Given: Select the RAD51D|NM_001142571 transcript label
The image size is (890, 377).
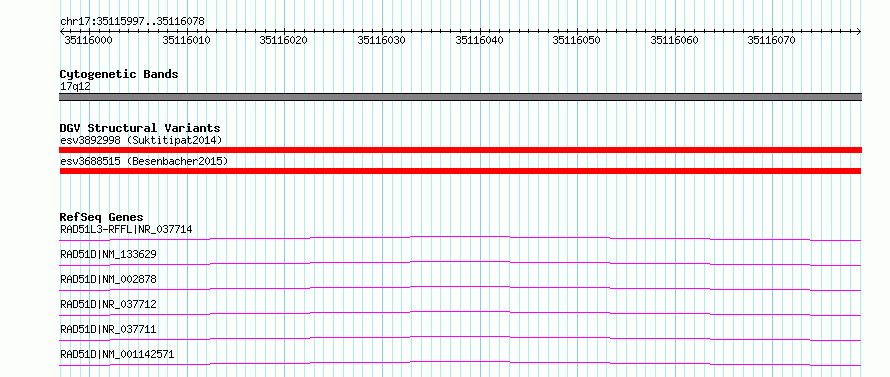Looking at the screenshot, I should point(117,355).
